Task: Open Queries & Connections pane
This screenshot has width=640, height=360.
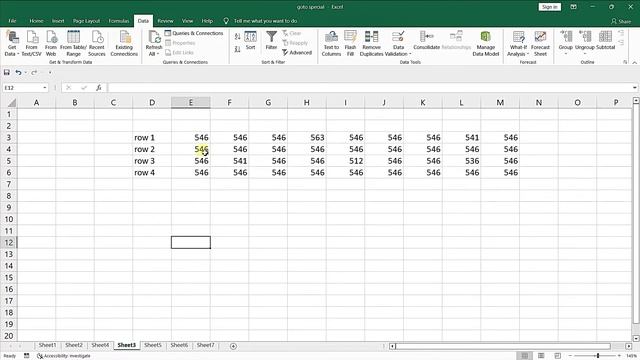Action: [194, 33]
